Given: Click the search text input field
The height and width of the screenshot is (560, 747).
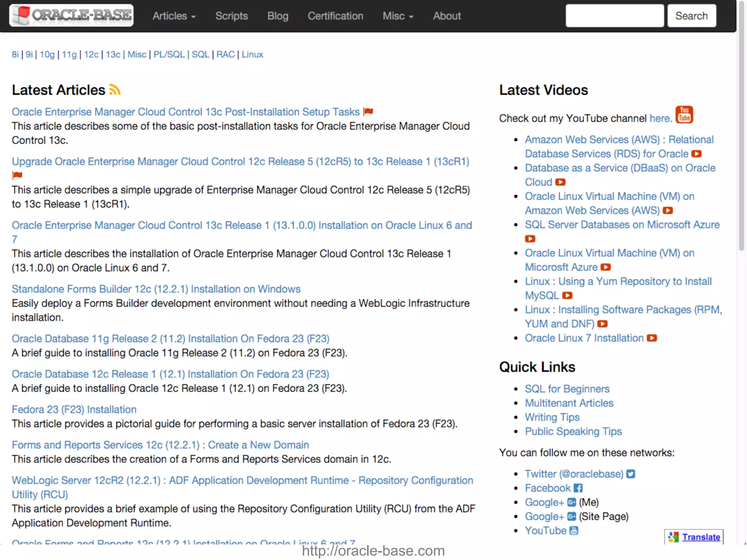Looking at the screenshot, I should coord(615,16).
